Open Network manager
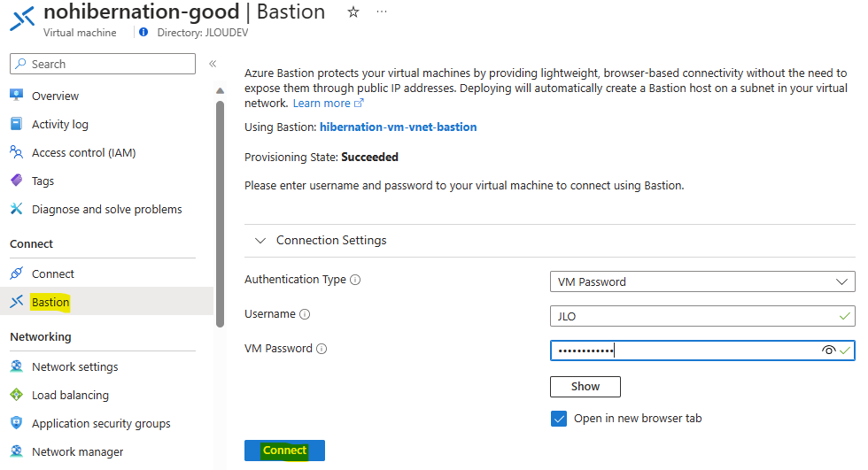Viewport: 868px width, 470px height. pyautogui.click(x=78, y=451)
